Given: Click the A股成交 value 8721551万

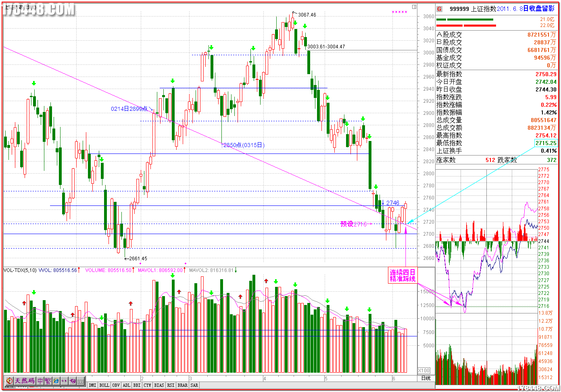Looking at the screenshot, I should (x=542, y=35).
